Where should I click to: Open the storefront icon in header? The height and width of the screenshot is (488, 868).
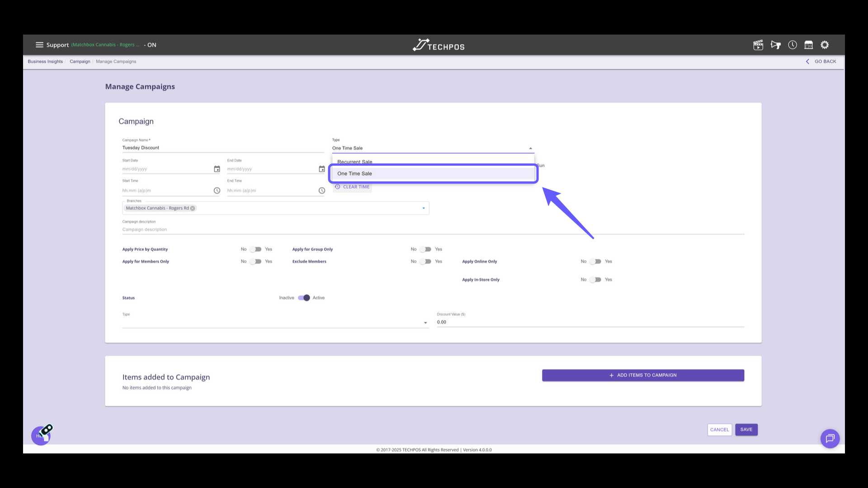coord(809,45)
